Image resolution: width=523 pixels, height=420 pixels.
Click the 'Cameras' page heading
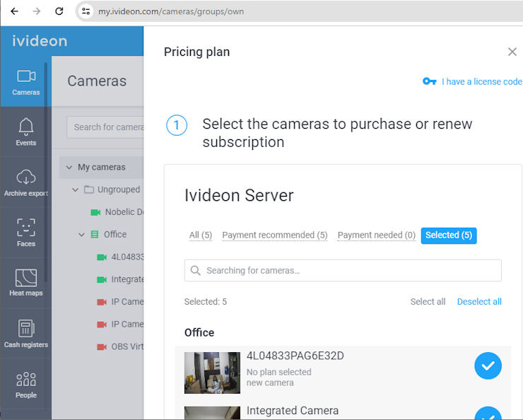click(97, 81)
